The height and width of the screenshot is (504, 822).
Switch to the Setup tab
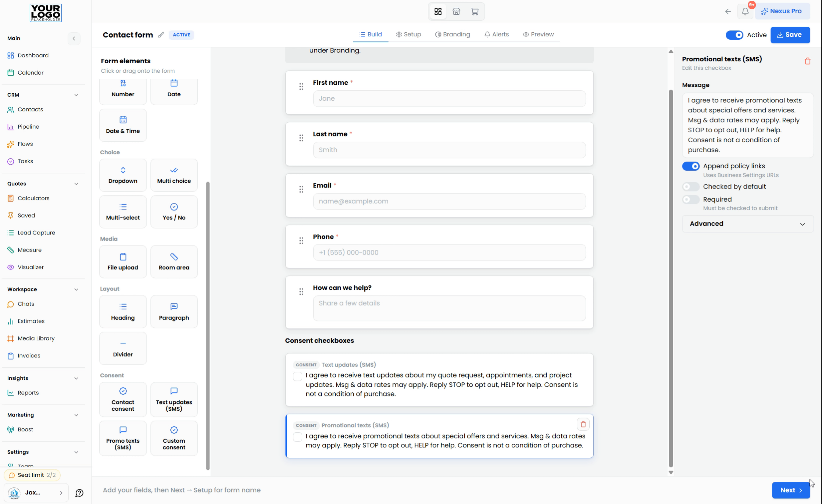(x=408, y=35)
